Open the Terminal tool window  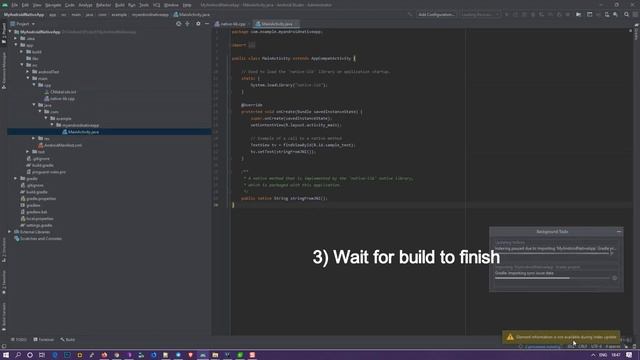[43, 340]
